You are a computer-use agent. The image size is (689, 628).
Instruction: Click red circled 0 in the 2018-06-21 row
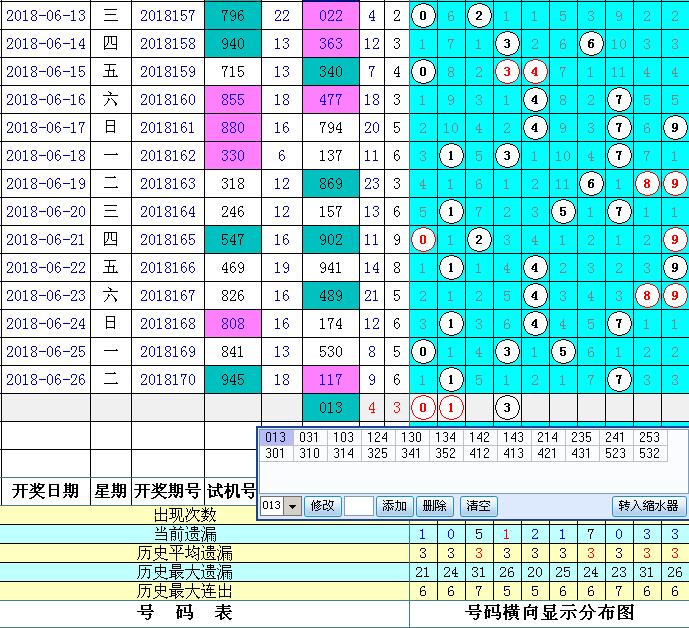(x=423, y=240)
